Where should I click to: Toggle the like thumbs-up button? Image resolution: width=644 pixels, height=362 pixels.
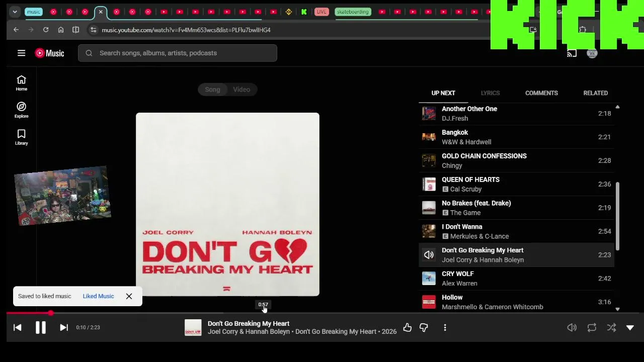pos(407,327)
